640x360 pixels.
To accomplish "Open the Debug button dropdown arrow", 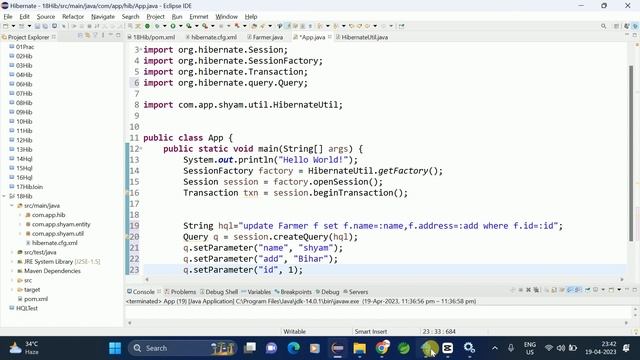I will [x=164, y=26].
